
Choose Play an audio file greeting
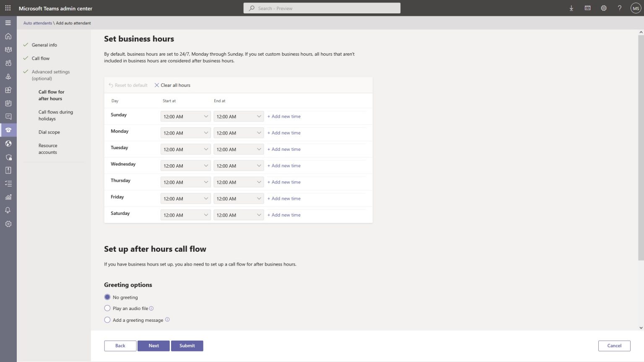[x=107, y=308]
